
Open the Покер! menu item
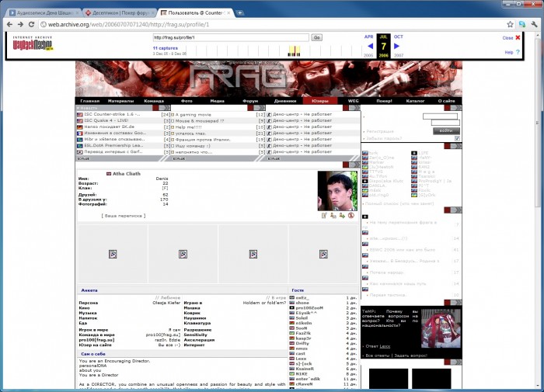pyautogui.click(x=384, y=101)
